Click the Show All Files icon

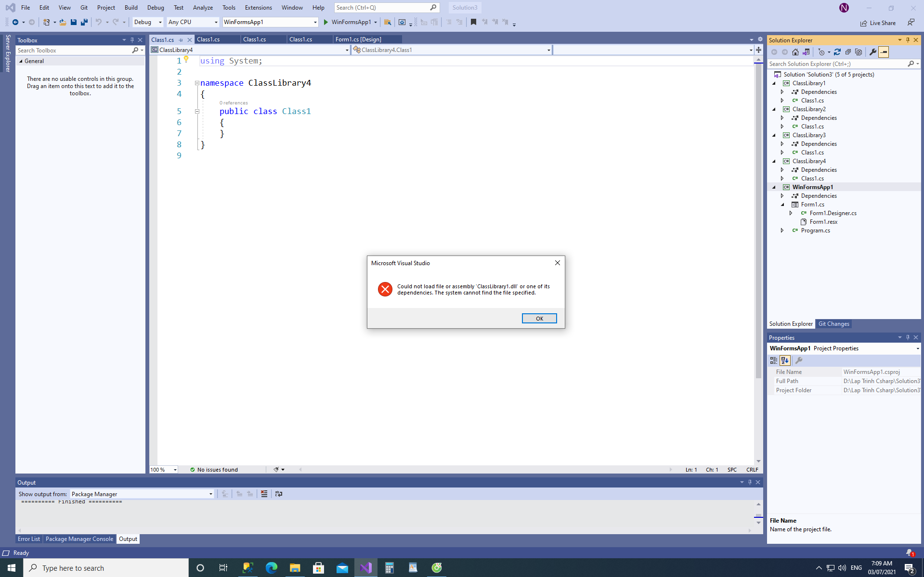859,52
